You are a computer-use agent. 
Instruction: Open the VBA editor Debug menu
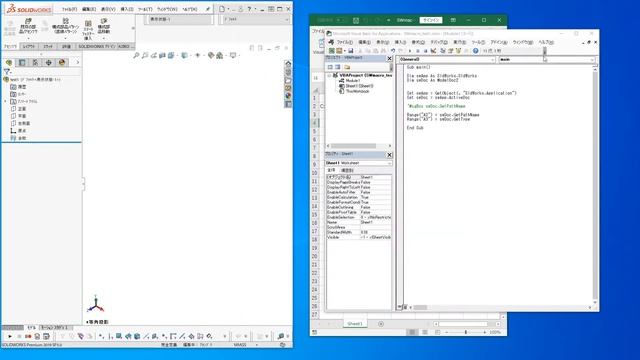click(439, 42)
